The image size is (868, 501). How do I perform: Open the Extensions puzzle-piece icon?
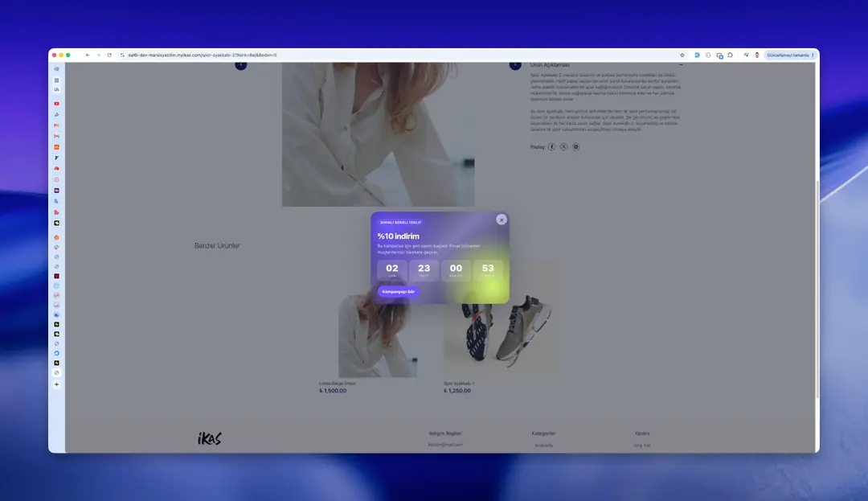point(730,55)
